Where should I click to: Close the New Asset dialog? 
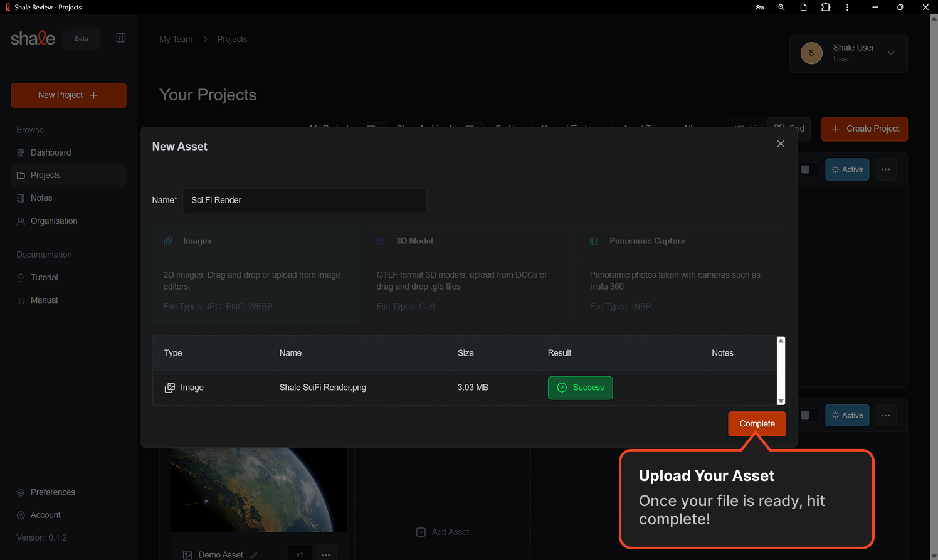click(x=781, y=144)
